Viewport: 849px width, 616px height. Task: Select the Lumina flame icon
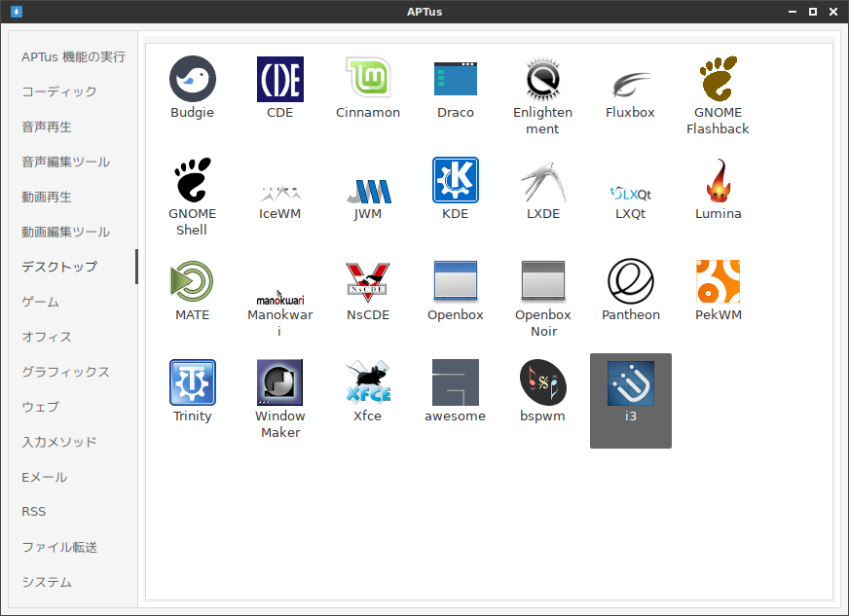[x=718, y=180]
